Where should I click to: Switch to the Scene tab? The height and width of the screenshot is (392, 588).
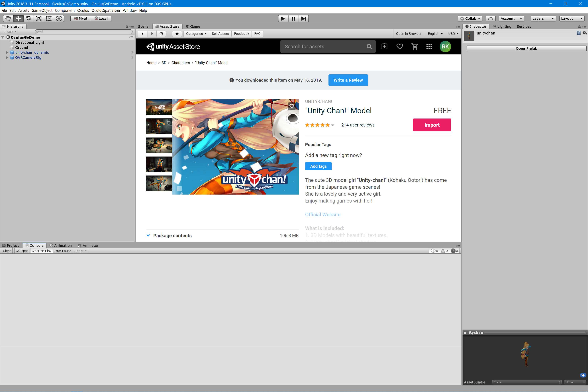coord(143,26)
